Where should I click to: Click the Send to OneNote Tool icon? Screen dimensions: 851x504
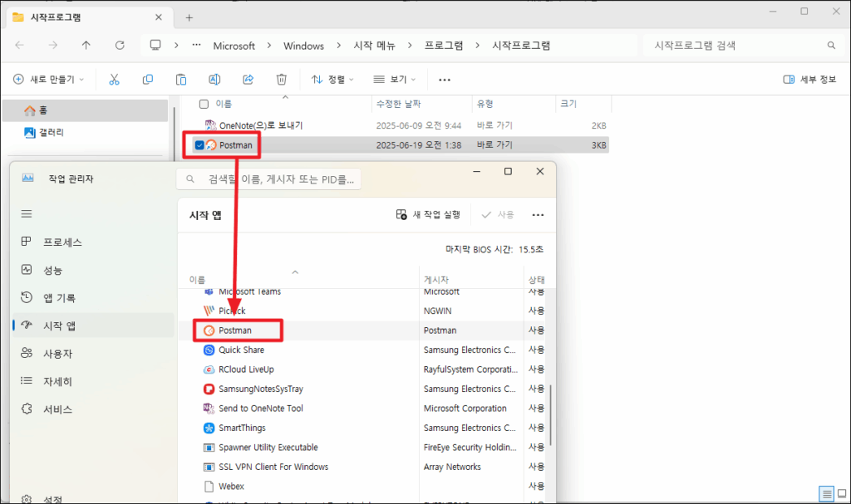[x=209, y=408]
